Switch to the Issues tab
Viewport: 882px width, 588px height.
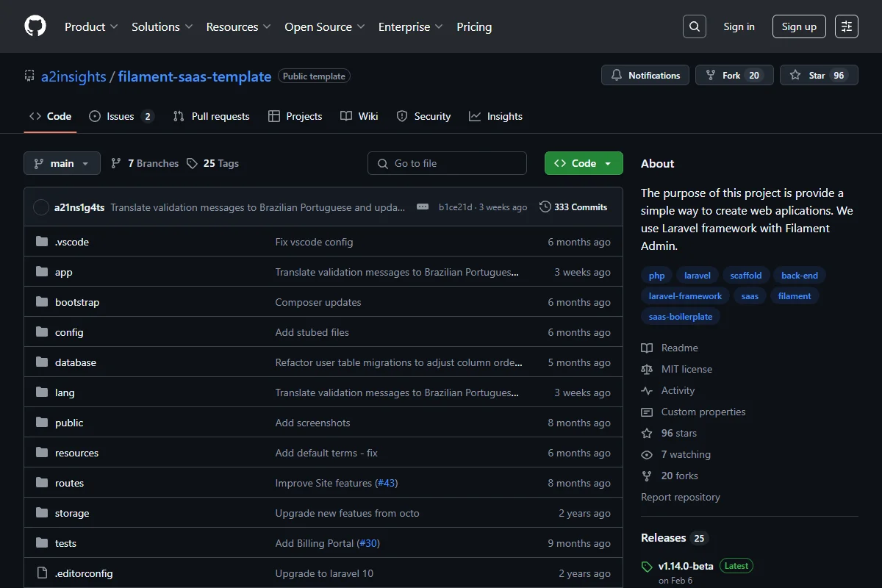[x=121, y=116]
